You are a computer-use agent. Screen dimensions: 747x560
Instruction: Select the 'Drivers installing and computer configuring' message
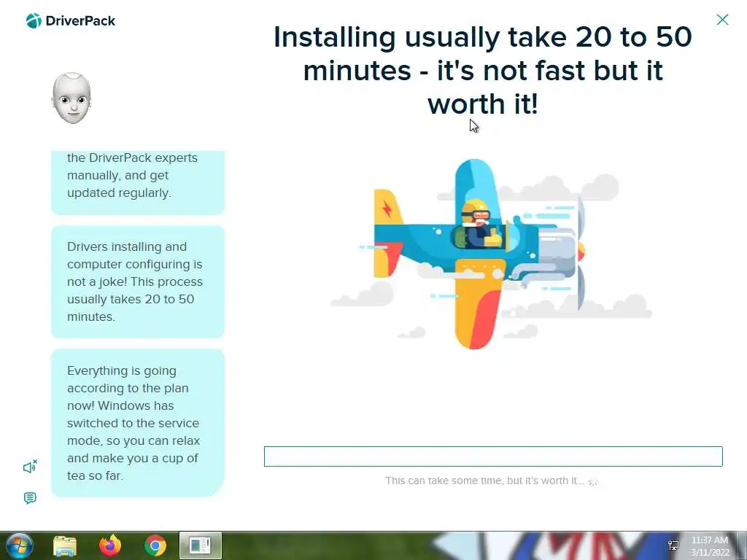(x=138, y=281)
